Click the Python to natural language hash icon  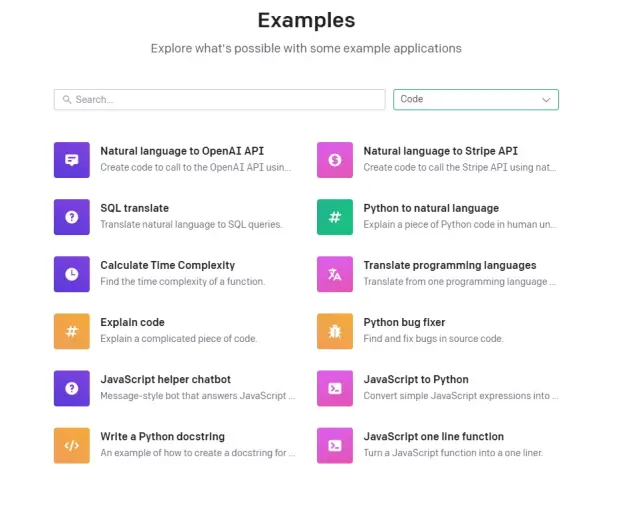click(x=335, y=217)
